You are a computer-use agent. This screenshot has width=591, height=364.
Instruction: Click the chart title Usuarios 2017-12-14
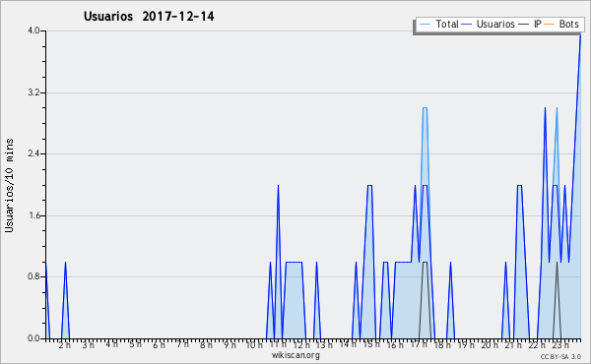pyautogui.click(x=149, y=16)
